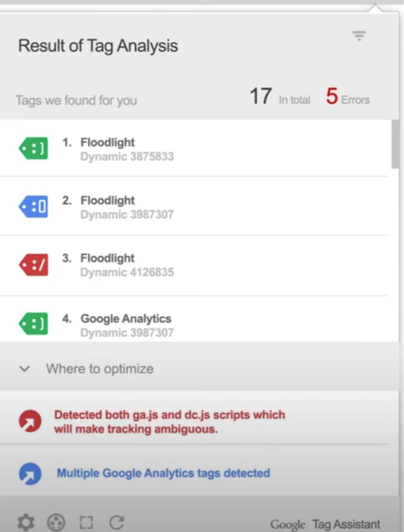404x532 pixels.
Task: Open Floodlight Dynamic 3987307 tag entry
Action: [x=194, y=206]
